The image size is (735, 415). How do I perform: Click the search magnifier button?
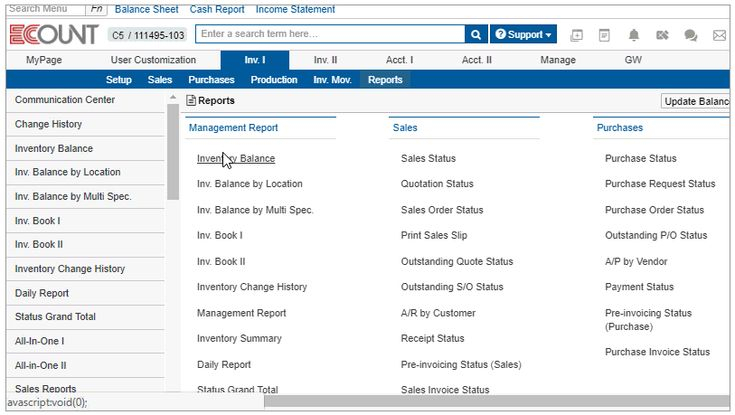click(x=476, y=34)
